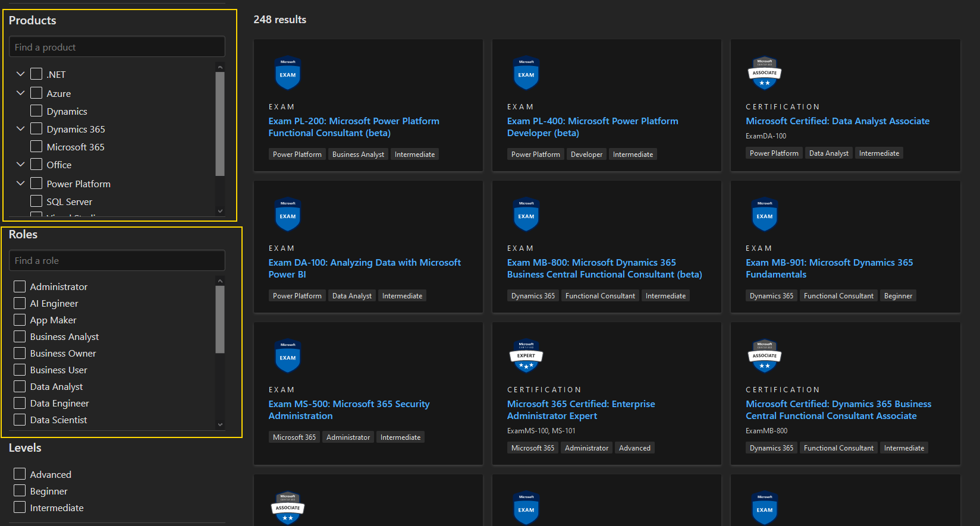Screen dimensions: 980x526
Task: Click the ExamMB-800 text under Business Central Associate
Action: (x=767, y=431)
